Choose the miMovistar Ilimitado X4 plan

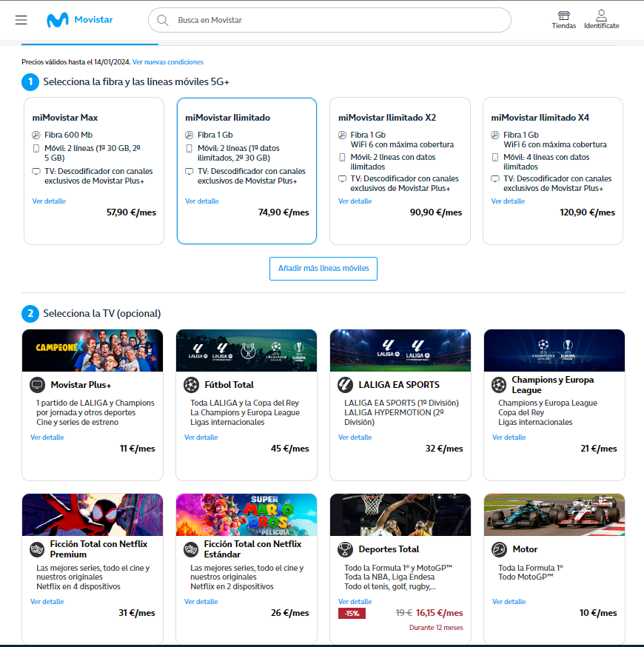point(552,170)
